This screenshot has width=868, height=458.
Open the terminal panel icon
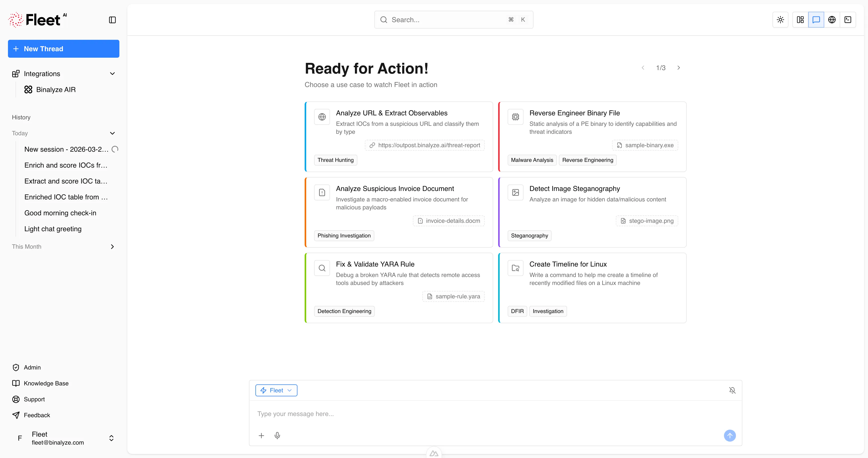click(x=848, y=20)
